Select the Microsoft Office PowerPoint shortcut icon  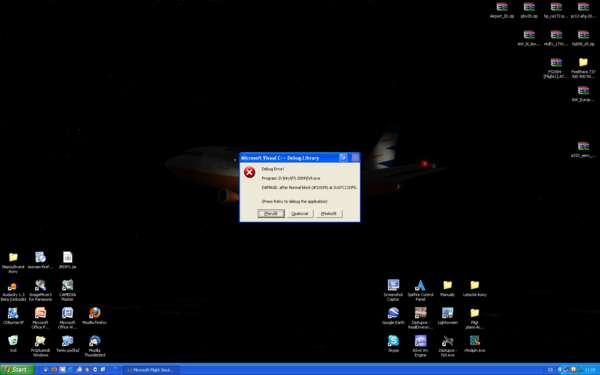(40, 318)
